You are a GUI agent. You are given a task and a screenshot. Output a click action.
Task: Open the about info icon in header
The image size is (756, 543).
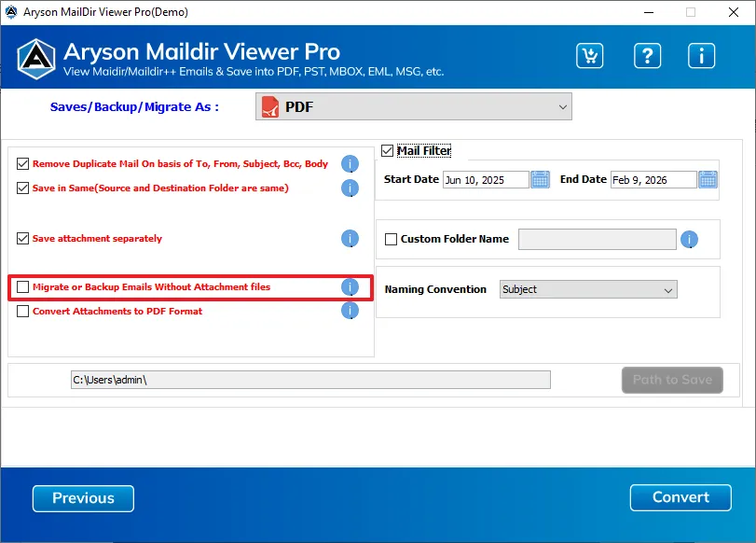[x=701, y=56]
